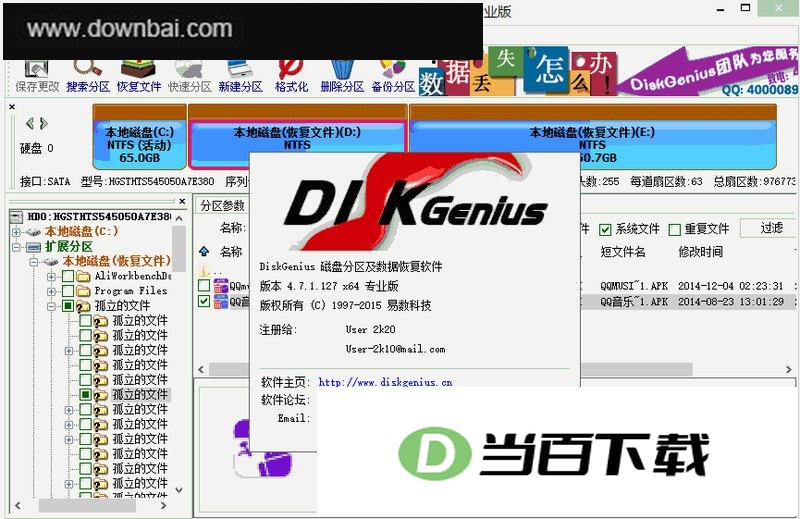Collapse the 扩展分区 tree node

pyautogui.click(x=16, y=247)
